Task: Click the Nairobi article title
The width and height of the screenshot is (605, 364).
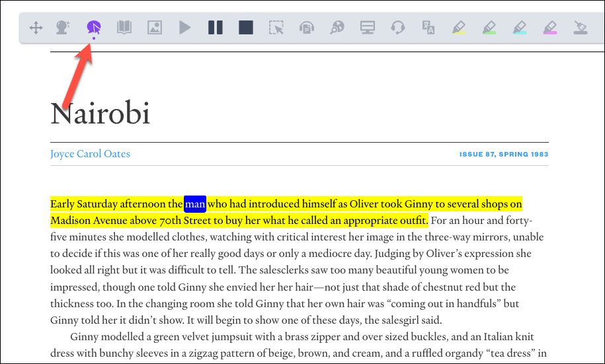Action: pyautogui.click(x=101, y=114)
